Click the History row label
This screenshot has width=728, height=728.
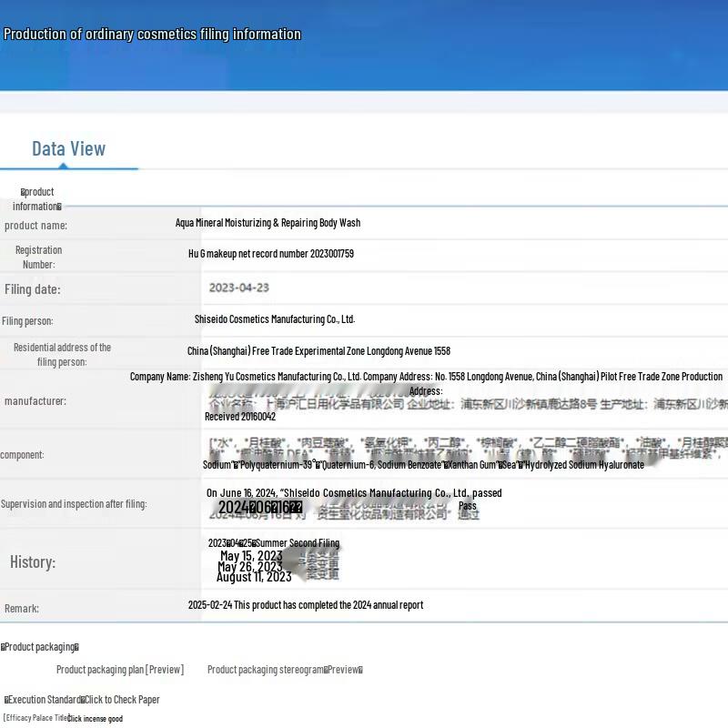(x=33, y=562)
